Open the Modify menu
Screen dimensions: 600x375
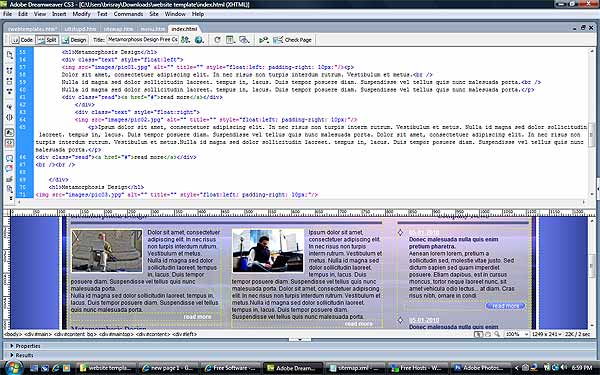tap(82, 14)
